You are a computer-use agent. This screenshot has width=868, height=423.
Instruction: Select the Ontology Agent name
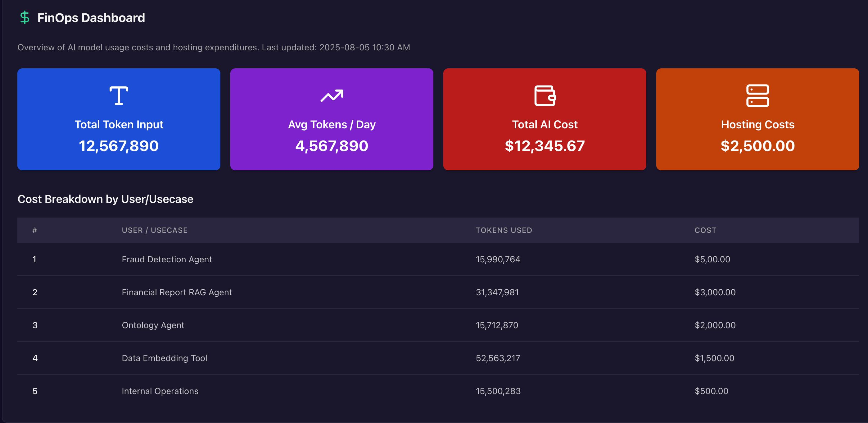click(153, 325)
